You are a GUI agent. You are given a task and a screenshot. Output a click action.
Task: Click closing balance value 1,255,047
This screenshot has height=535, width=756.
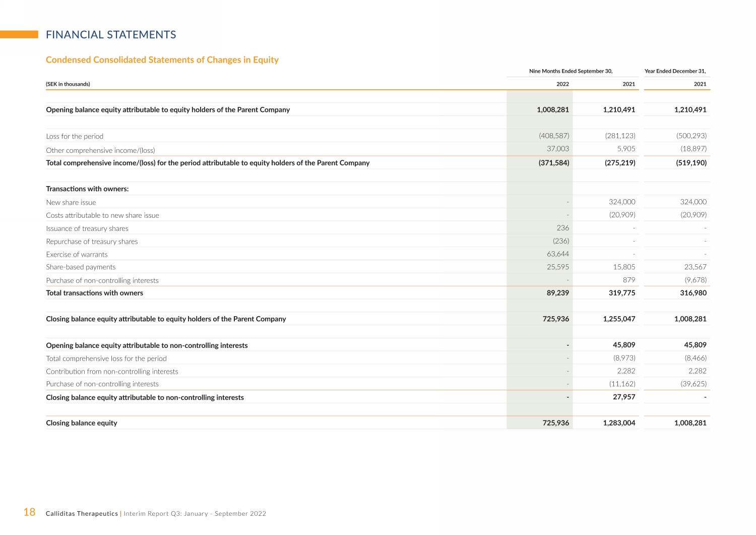[x=619, y=319]
